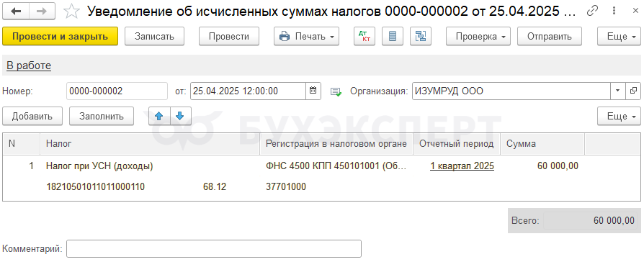Open the Организация dropdown list

pos(618,91)
